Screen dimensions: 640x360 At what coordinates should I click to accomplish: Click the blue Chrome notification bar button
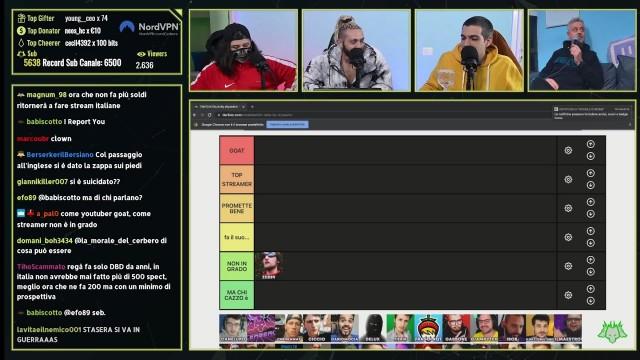(287, 124)
